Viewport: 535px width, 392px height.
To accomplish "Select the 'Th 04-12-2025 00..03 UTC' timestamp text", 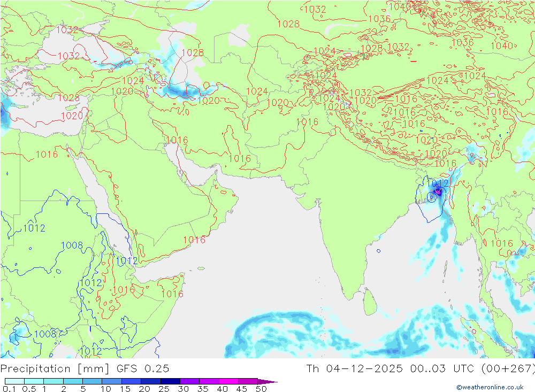I will click(x=390, y=369).
